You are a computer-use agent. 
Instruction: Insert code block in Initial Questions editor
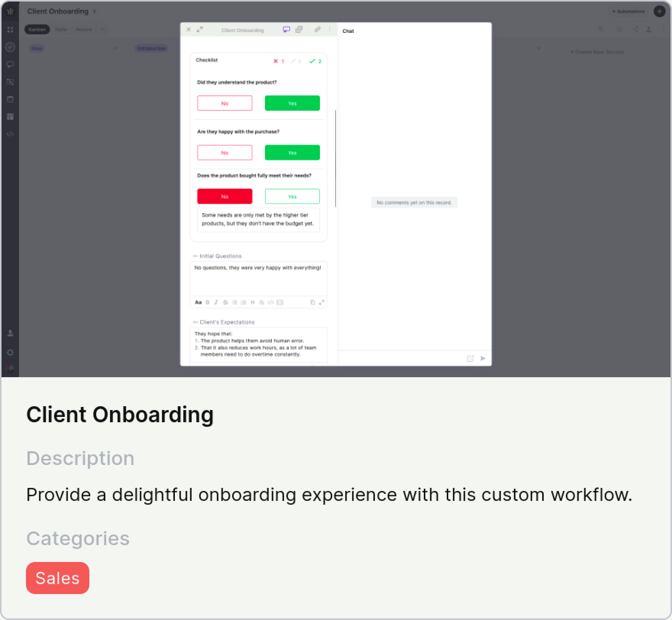(271, 302)
